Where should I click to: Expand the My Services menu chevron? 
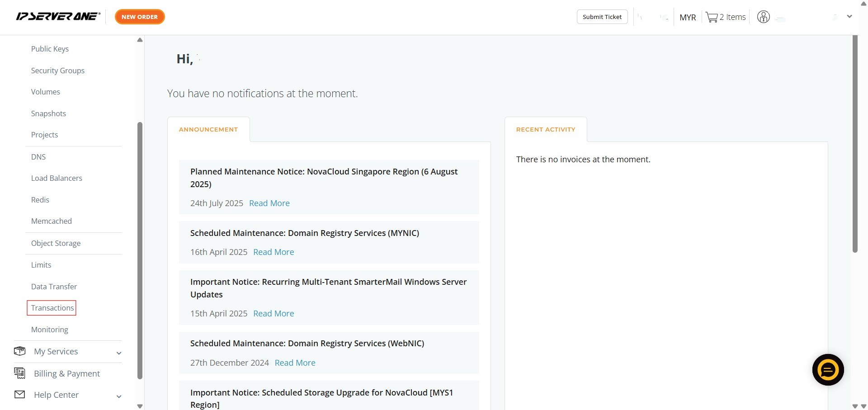point(119,353)
